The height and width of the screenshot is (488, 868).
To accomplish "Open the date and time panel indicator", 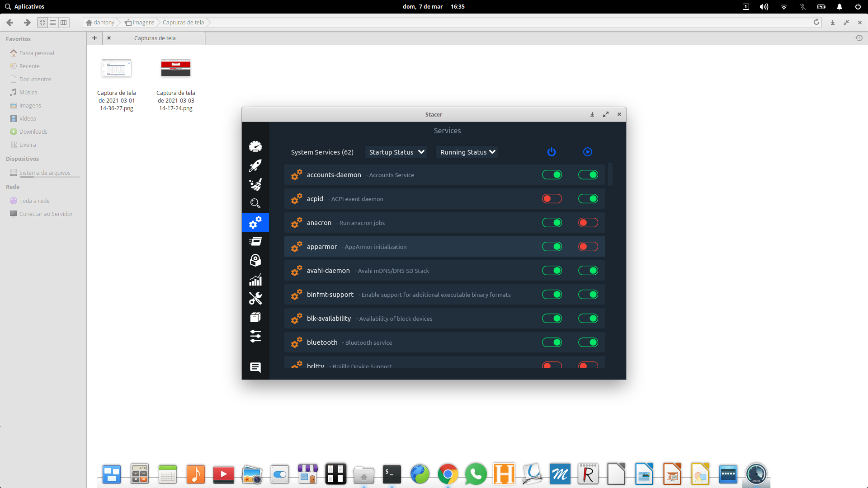I will click(434, 7).
